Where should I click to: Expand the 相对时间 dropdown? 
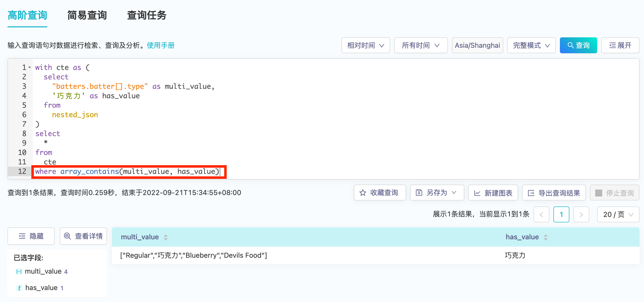(x=366, y=45)
